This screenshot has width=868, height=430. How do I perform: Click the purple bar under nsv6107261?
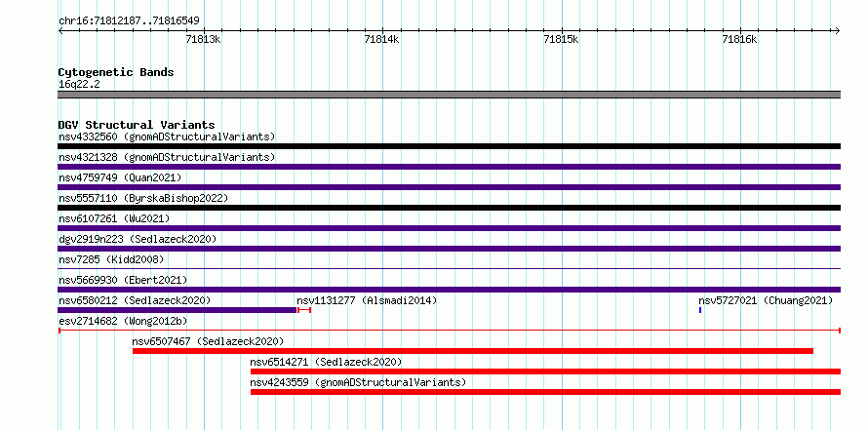[x=449, y=228]
